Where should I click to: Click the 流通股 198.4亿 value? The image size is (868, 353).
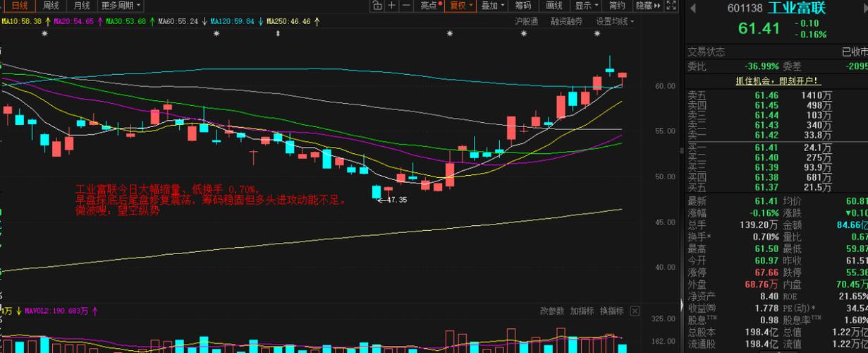(763, 344)
